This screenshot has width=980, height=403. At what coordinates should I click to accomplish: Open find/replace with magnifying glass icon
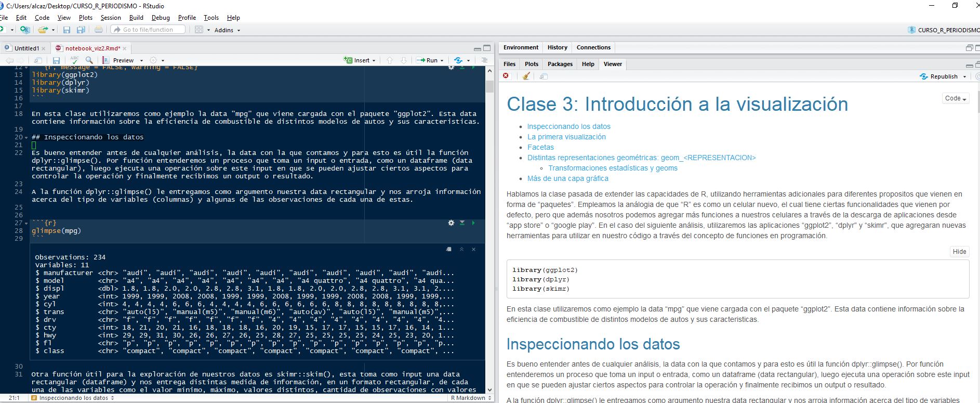click(89, 60)
